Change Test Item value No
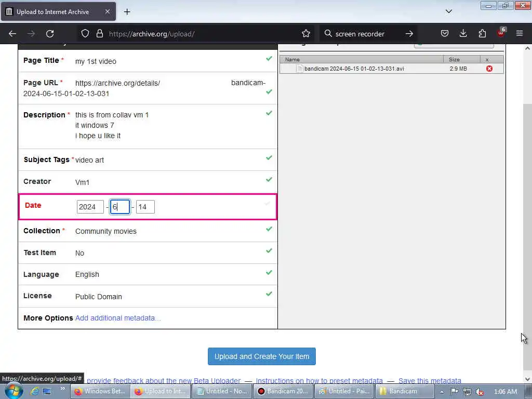The image size is (532, 399). [x=79, y=253]
